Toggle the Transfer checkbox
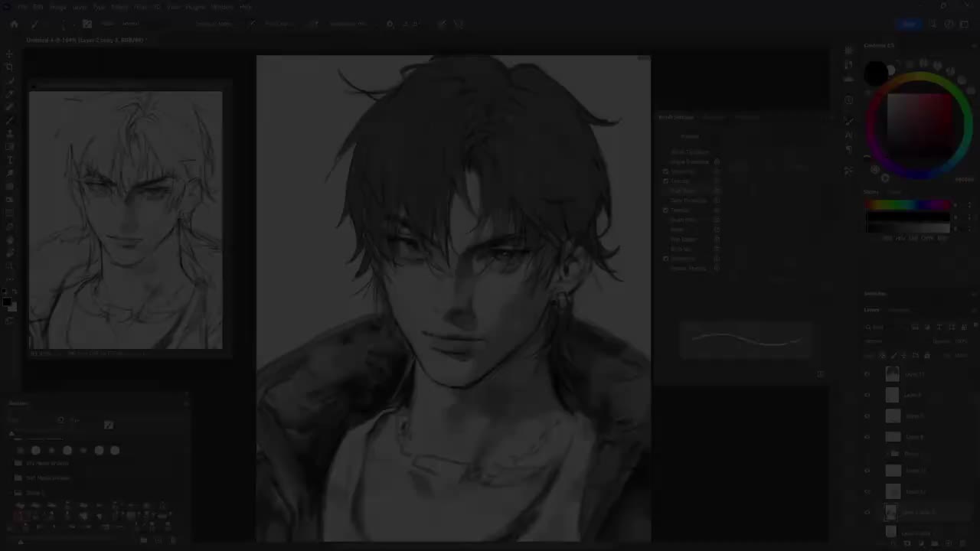Image resolution: width=980 pixels, height=551 pixels. 666,210
